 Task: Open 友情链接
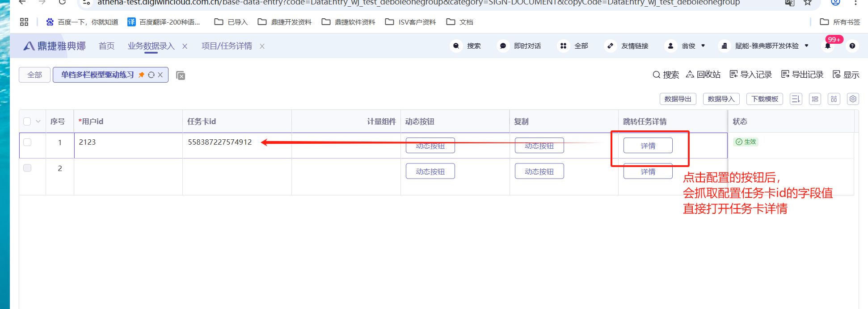tap(627, 46)
